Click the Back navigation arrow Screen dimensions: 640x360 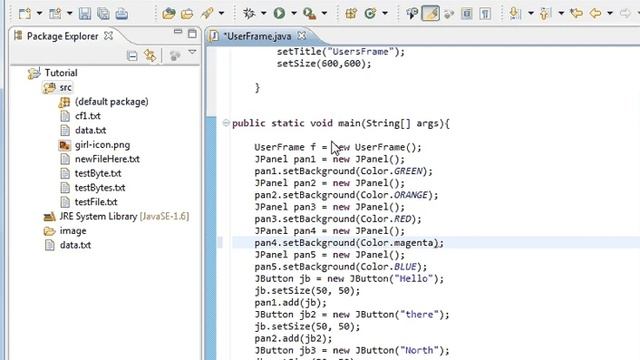click(596, 13)
